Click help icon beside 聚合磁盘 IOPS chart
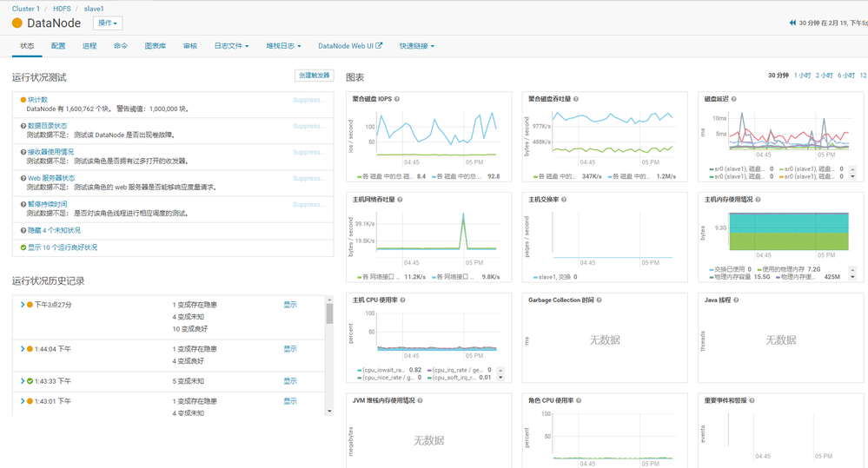This screenshot has height=468, width=868. [x=397, y=99]
